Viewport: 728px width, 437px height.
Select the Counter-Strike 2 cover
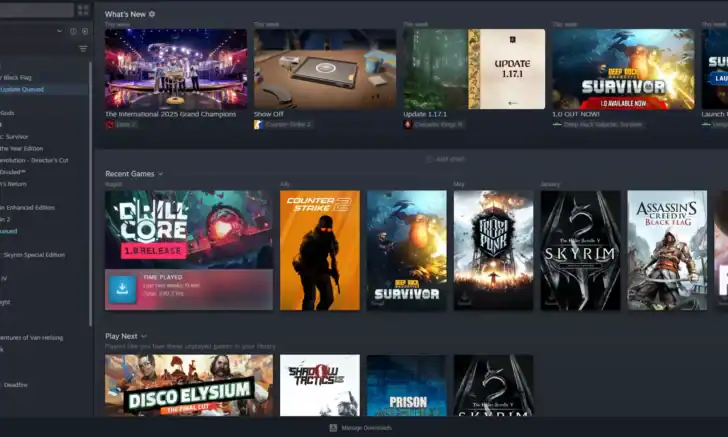pos(320,250)
